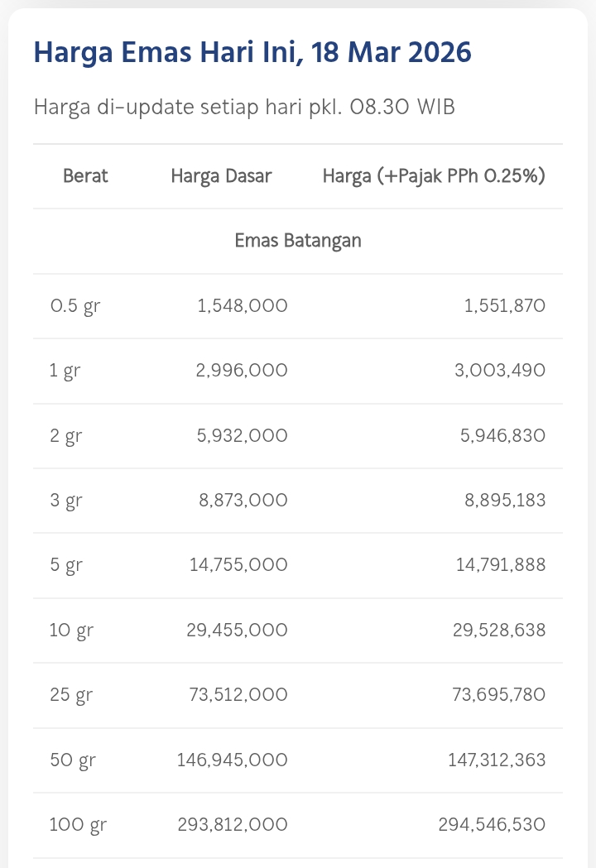Click taxed price 8,895,183 for 3 gr
Screen dimensions: 596x868
[499, 501]
